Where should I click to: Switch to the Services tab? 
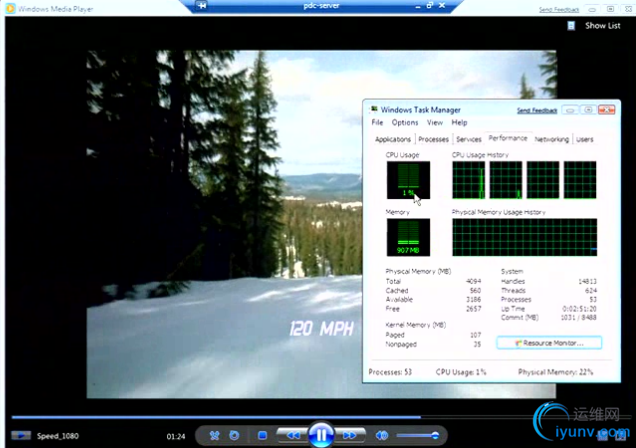tap(468, 139)
